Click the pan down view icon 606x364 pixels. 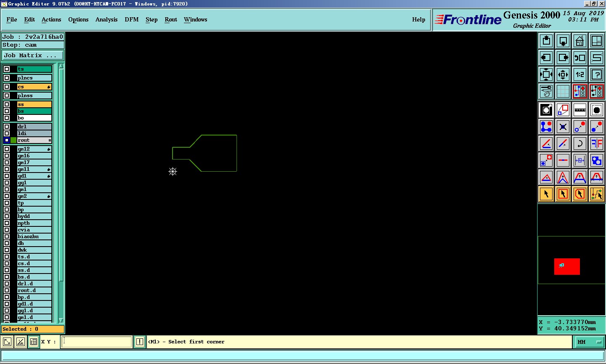563,41
